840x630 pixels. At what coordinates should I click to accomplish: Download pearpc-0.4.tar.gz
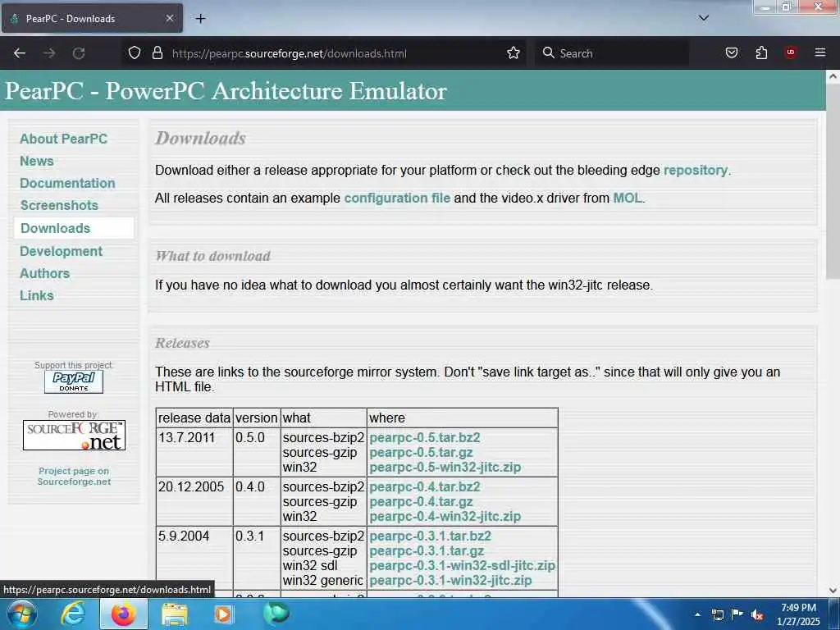pyautogui.click(x=421, y=502)
